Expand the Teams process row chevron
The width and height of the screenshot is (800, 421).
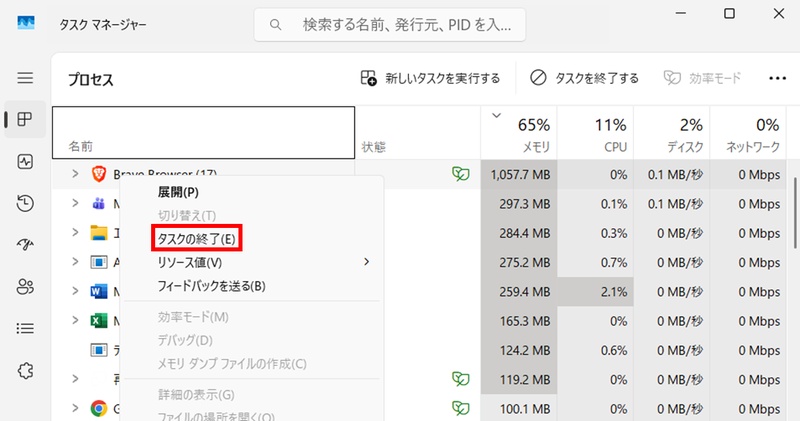point(75,203)
